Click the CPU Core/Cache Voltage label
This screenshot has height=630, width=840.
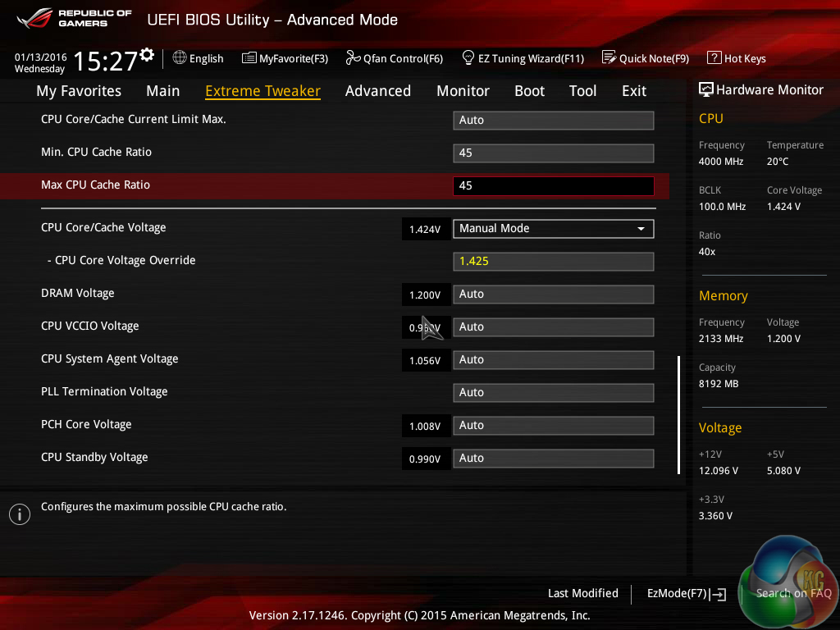[x=103, y=228]
